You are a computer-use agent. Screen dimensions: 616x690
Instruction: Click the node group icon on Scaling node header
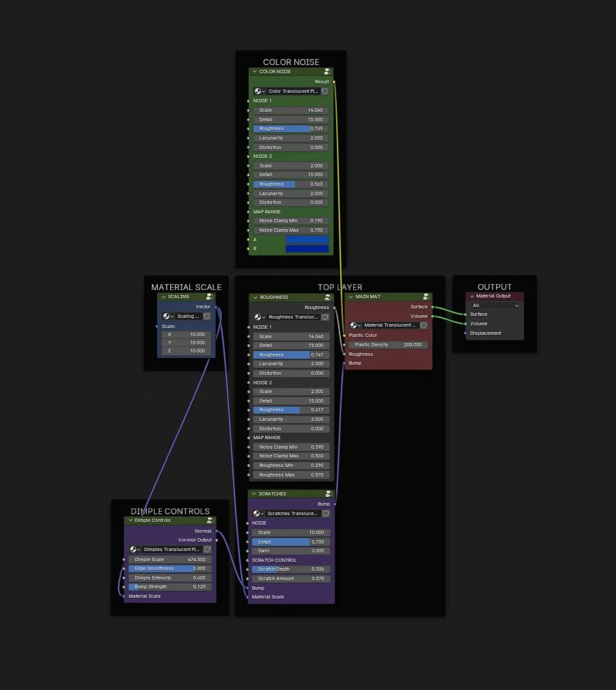209,296
